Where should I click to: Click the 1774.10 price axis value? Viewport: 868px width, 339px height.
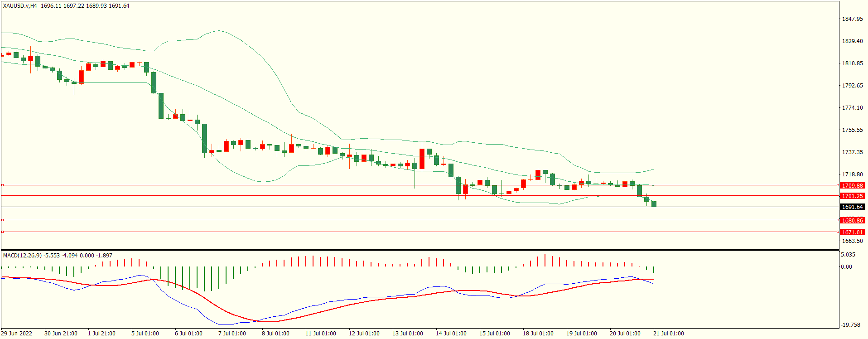click(852, 108)
